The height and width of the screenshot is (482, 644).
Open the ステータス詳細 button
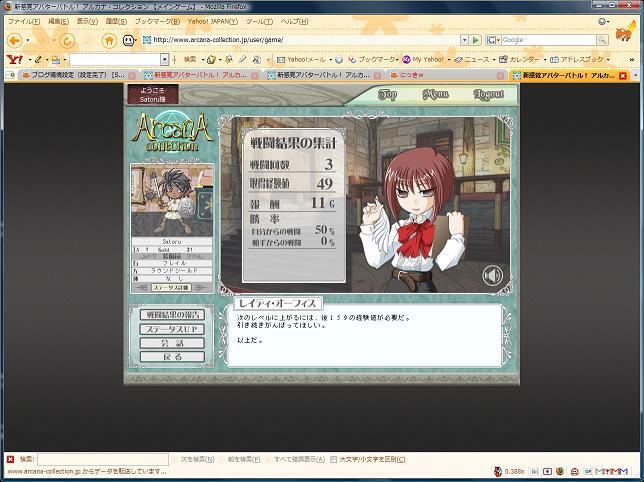[x=171, y=287]
